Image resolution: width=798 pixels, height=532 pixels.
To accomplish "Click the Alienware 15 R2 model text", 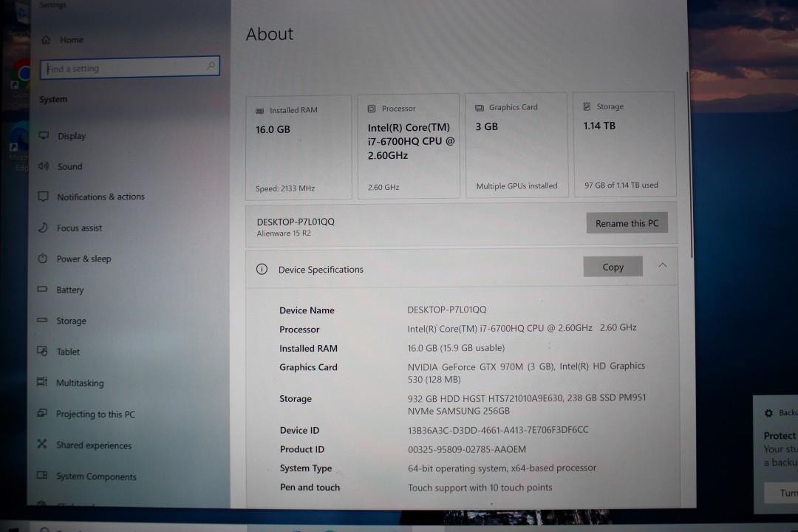I will point(284,233).
